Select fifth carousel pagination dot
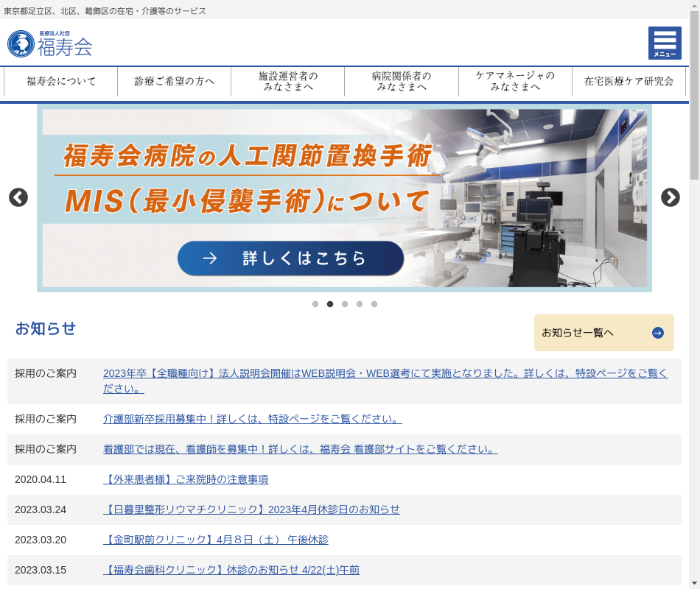Image resolution: width=700 pixels, height=589 pixels. (x=374, y=304)
